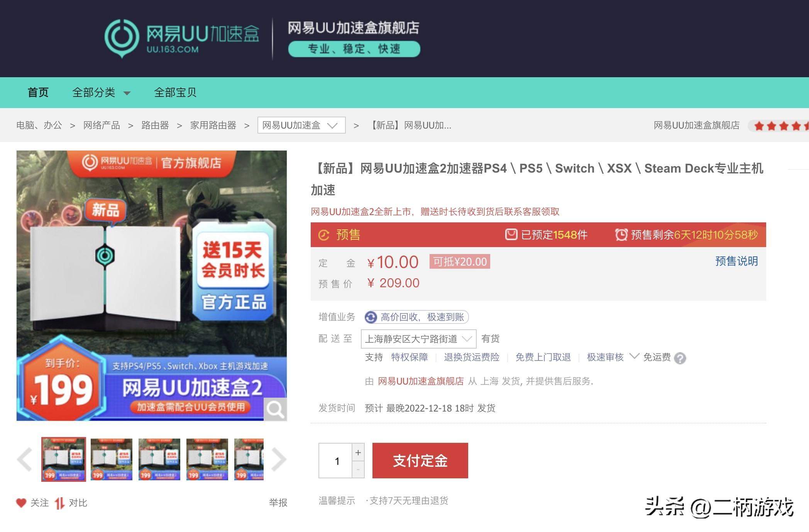Click the heart 关注 favorite icon
This screenshot has width=809, height=532.
21,503
